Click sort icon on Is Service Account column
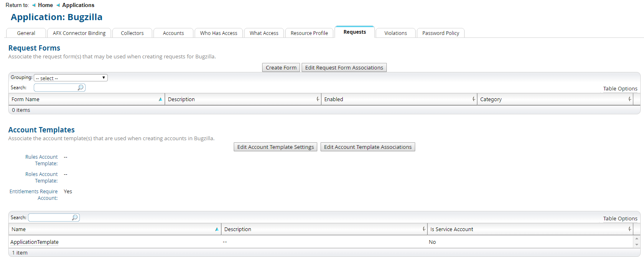 [x=630, y=229]
